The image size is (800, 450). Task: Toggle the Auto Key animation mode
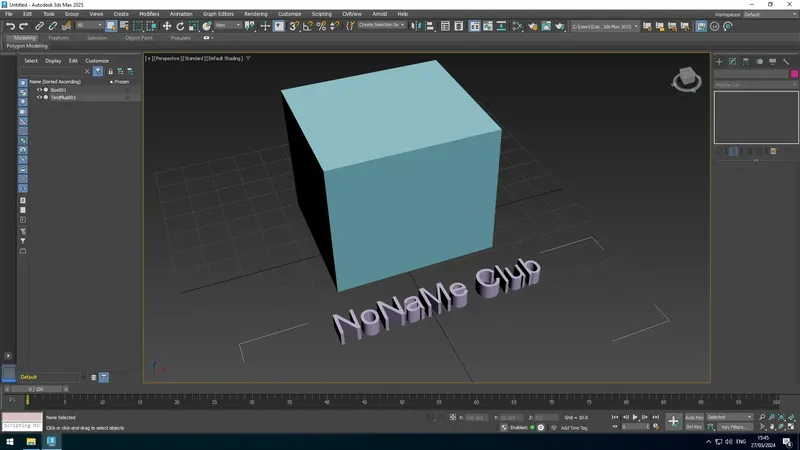(x=694, y=417)
